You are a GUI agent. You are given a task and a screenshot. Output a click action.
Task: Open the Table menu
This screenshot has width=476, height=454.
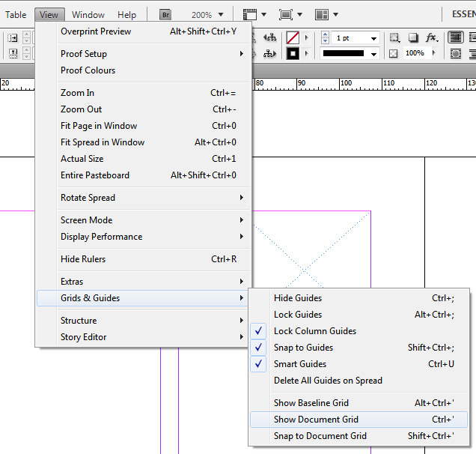coord(16,14)
